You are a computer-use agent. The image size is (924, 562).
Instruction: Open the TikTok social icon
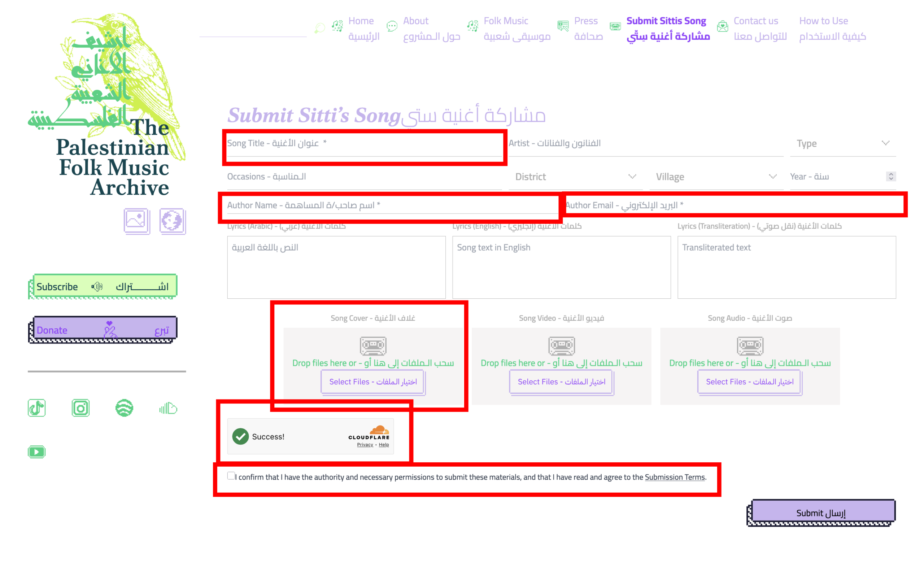click(37, 408)
